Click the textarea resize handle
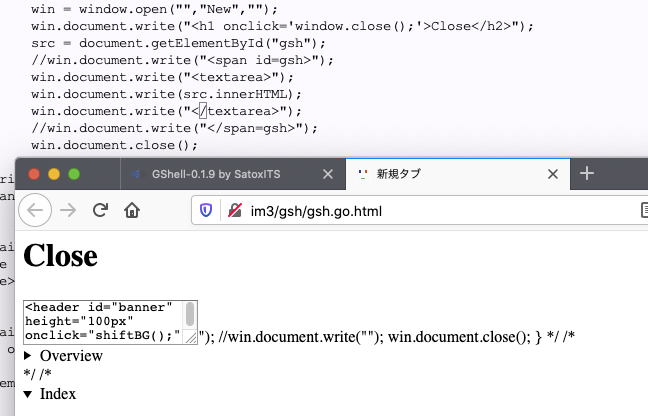 (191, 338)
